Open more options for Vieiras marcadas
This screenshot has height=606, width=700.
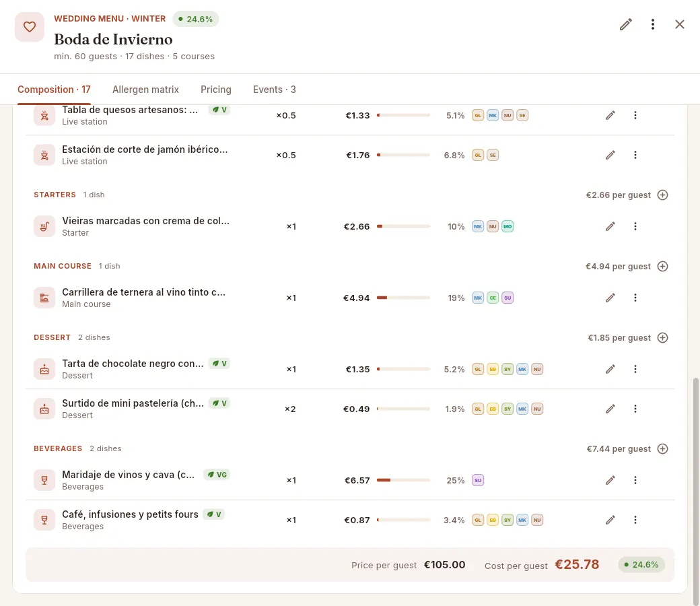[635, 226]
